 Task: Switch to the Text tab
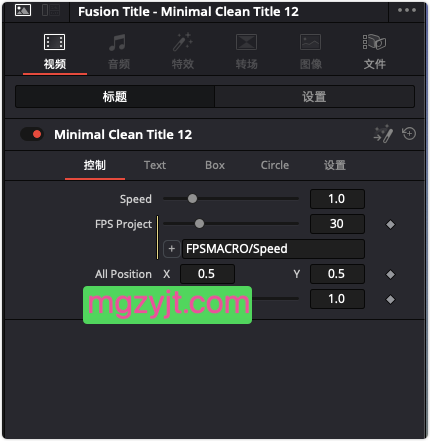point(155,165)
